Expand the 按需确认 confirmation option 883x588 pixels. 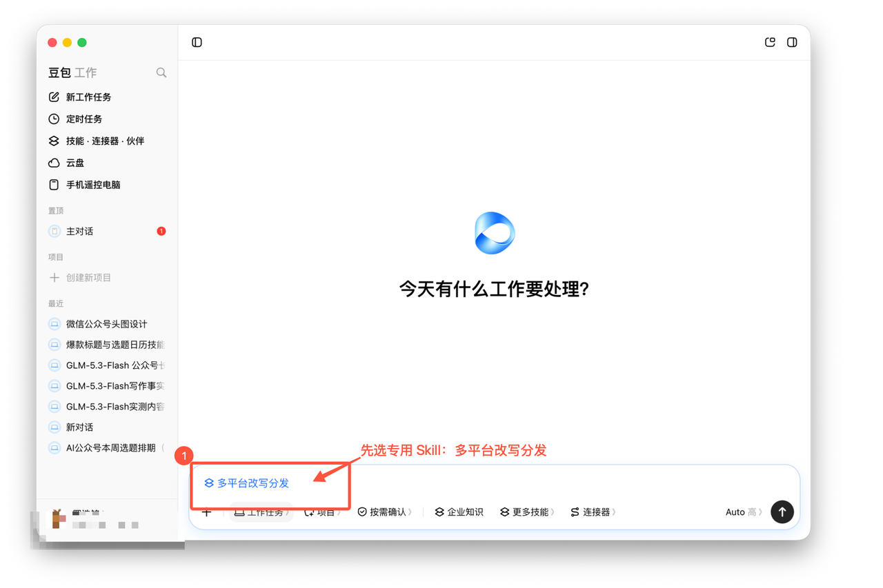pyautogui.click(x=385, y=512)
